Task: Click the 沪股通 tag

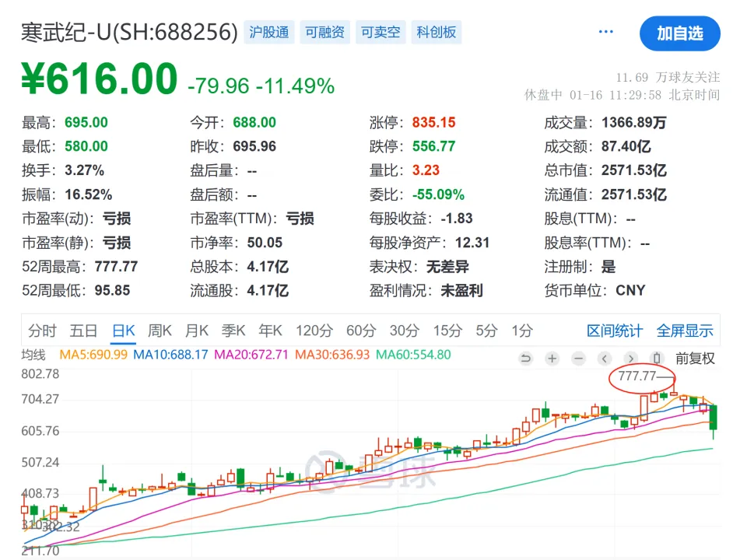Action: click(x=269, y=32)
